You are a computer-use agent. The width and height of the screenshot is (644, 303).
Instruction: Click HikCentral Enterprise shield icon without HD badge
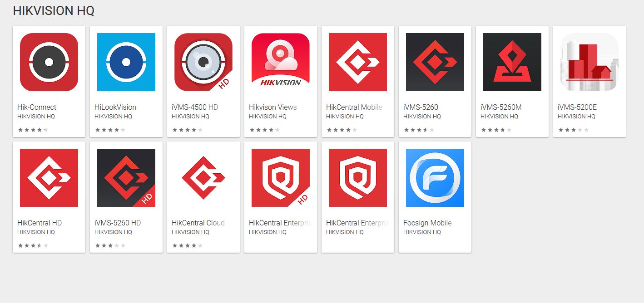(x=358, y=178)
